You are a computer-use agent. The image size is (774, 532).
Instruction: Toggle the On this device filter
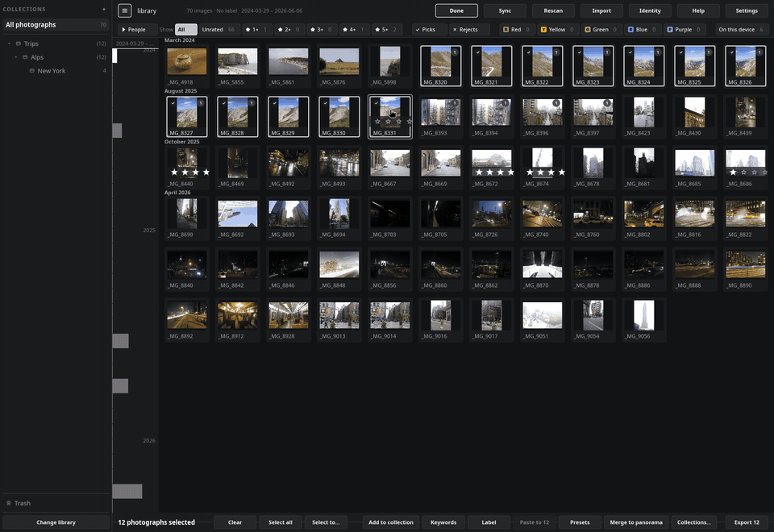tap(742, 30)
